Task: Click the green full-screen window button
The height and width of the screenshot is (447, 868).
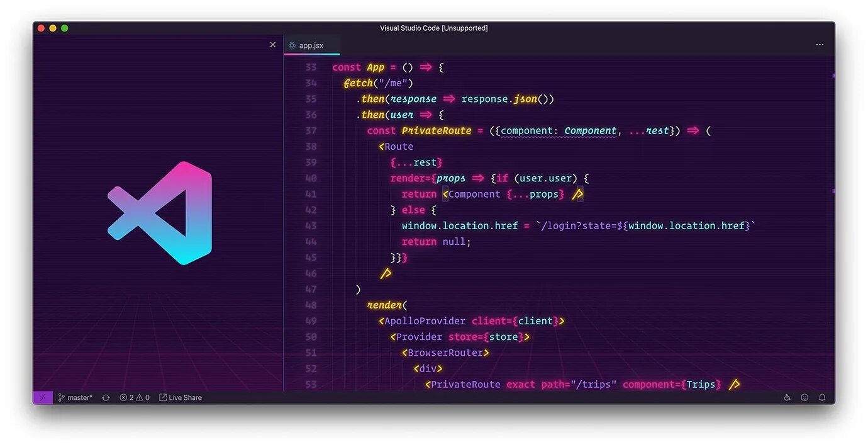Action: (x=64, y=28)
